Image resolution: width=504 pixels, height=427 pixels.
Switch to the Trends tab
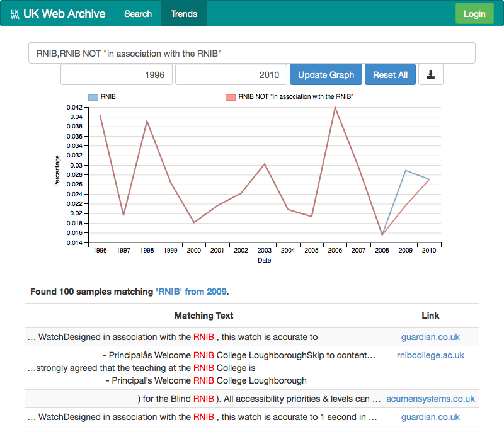tap(184, 13)
